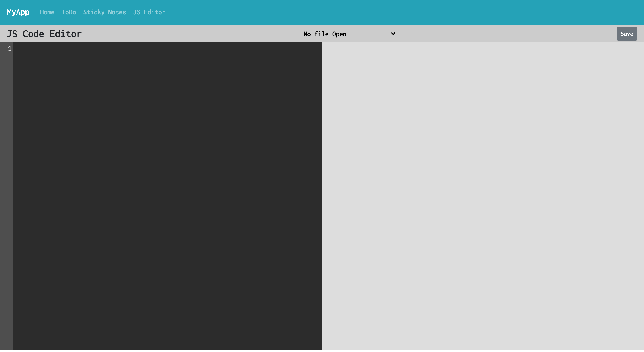Select the JS Editor nav link
This screenshot has width=644, height=352.
pyautogui.click(x=149, y=12)
